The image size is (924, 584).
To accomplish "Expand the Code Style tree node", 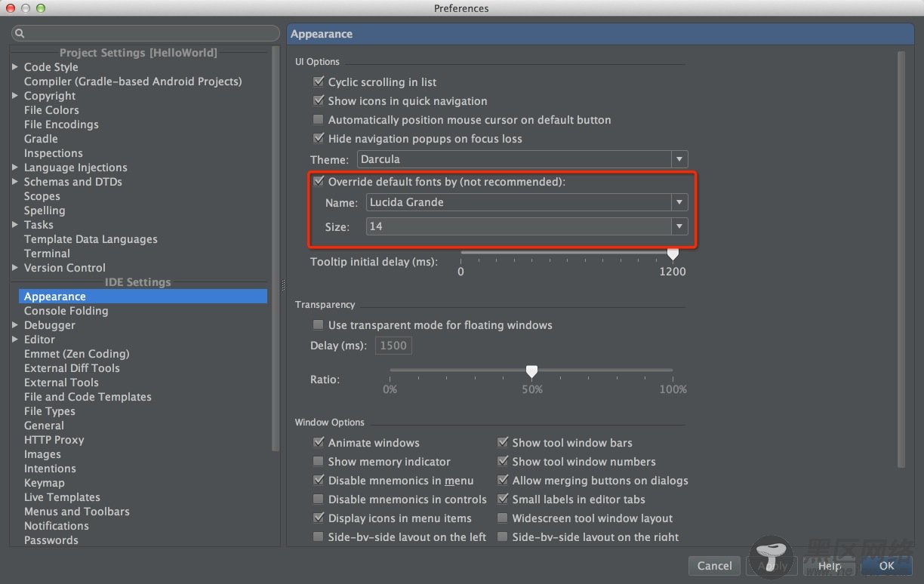I will pyautogui.click(x=15, y=67).
